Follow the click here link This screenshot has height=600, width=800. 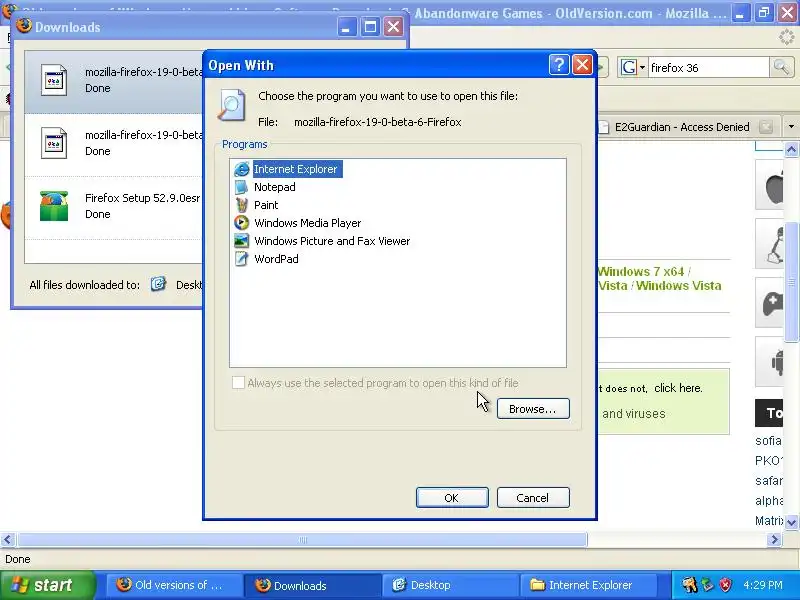tap(678, 388)
